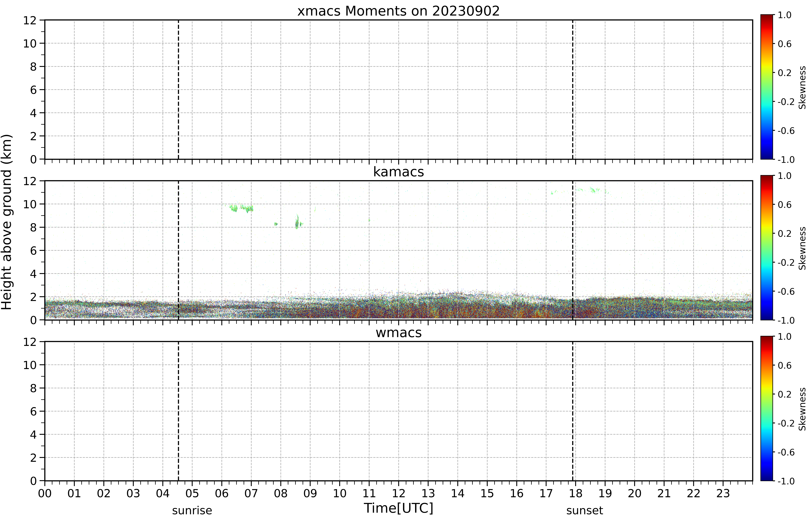Viewport: 812px width, 522px height.
Task: Click the "Skewness" label beside the xmacs colorbar
Action: (802, 87)
